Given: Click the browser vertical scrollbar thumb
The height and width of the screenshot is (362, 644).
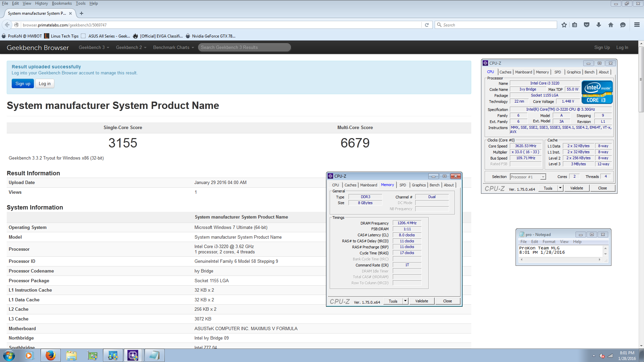Looking at the screenshot, I should pos(641,79).
